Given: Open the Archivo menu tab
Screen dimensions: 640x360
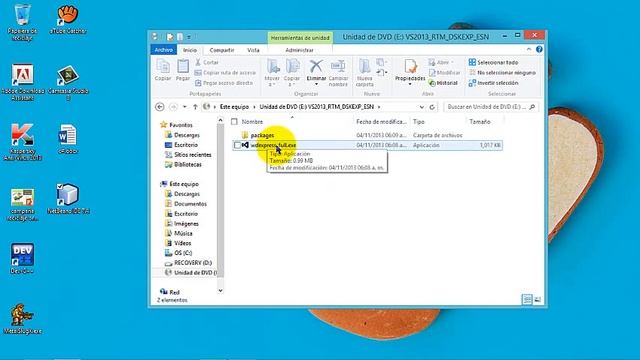Looking at the screenshot, I should click(164, 50).
